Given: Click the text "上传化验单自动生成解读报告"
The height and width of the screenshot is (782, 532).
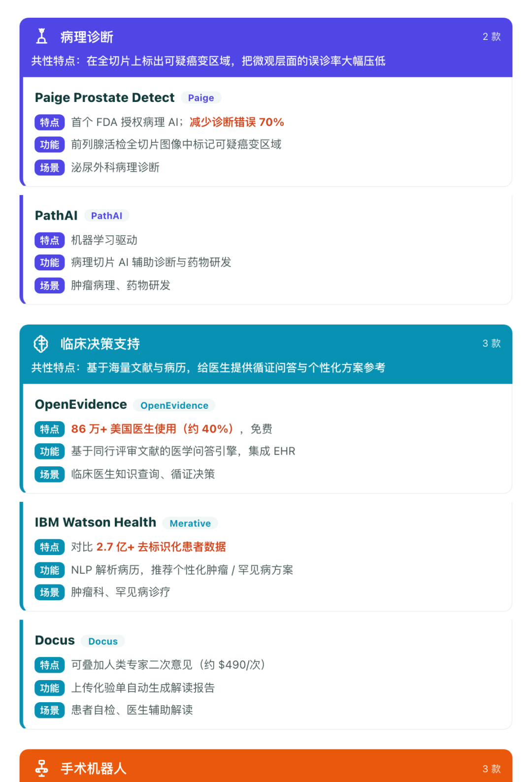Looking at the screenshot, I should [143, 688].
